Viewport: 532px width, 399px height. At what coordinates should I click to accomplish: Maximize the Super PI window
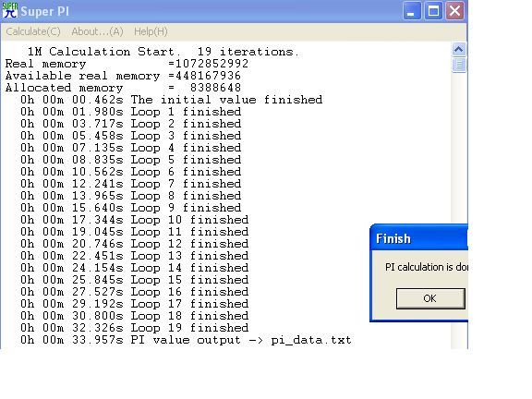coord(433,11)
